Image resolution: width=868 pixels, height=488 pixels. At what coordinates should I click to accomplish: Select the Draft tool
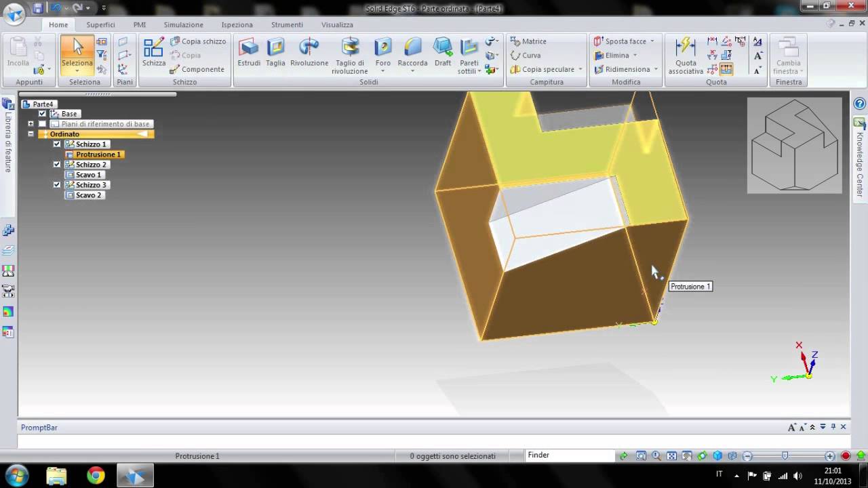coord(443,52)
